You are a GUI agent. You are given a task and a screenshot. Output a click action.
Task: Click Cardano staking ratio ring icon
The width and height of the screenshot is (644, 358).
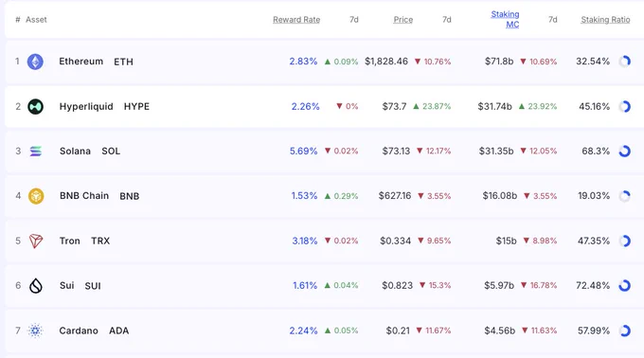(625, 331)
